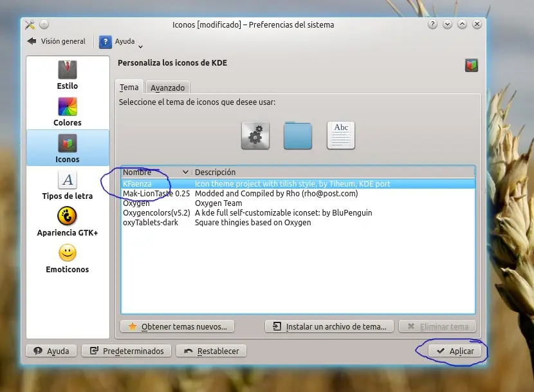The width and height of the screenshot is (534, 392).
Task: Click the gear preview icon
Action: click(x=255, y=136)
